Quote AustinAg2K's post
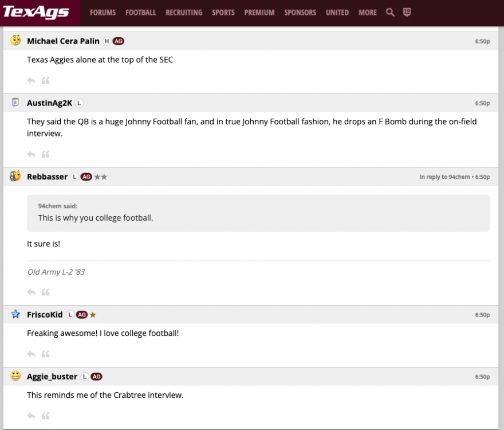 [x=46, y=154]
